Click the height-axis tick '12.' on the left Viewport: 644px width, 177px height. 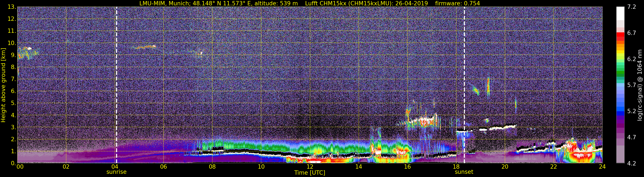tap(12, 19)
